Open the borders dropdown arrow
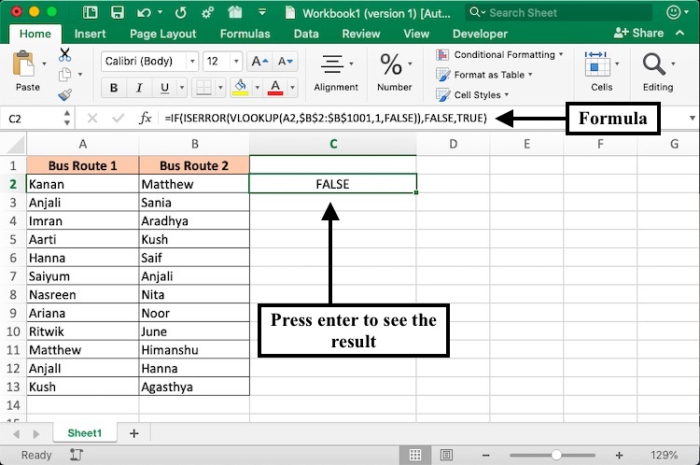700x465 pixels. (x=220, y=88)
